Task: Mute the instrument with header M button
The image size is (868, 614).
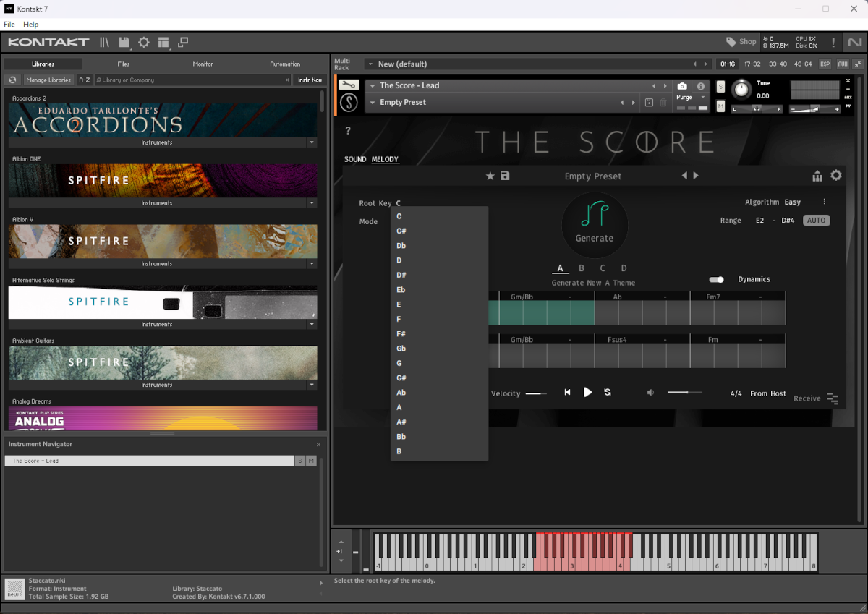Action: (720, 107)
